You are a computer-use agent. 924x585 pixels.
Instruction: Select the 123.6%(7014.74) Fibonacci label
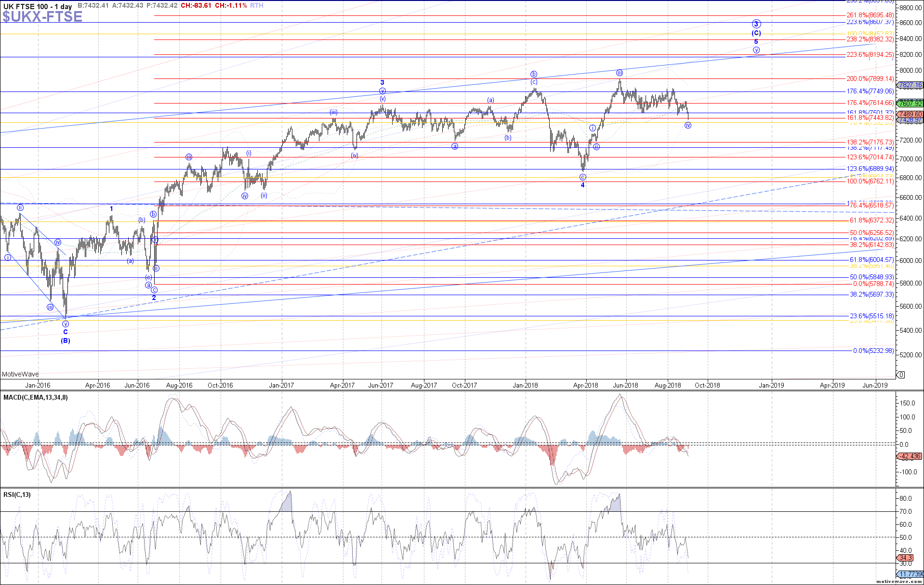[870, 157]
